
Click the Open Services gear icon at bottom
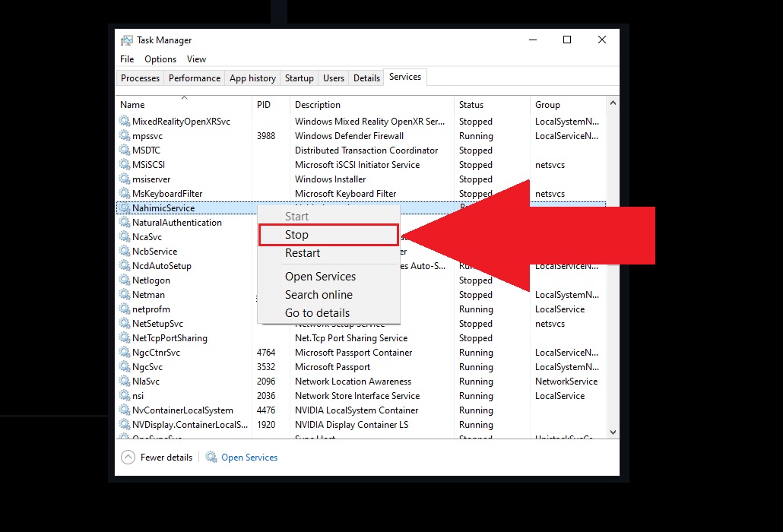211,458
